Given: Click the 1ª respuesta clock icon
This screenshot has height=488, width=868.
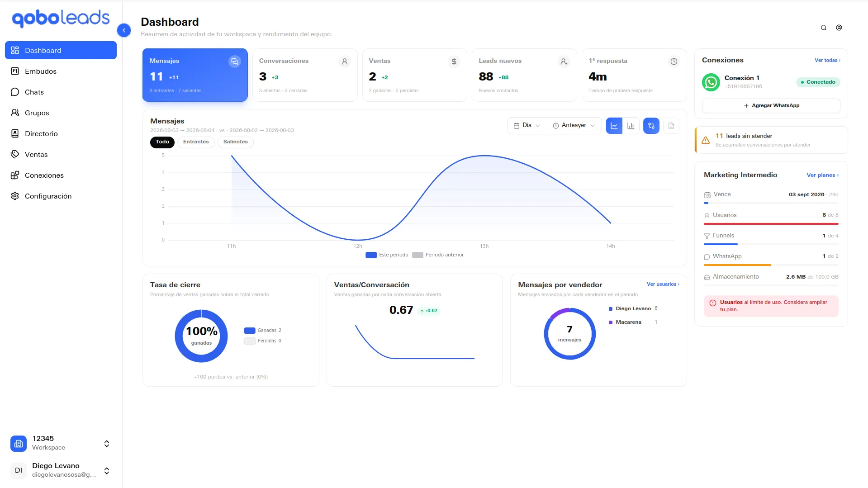Looking at the screenshot, I should [674, 62].
